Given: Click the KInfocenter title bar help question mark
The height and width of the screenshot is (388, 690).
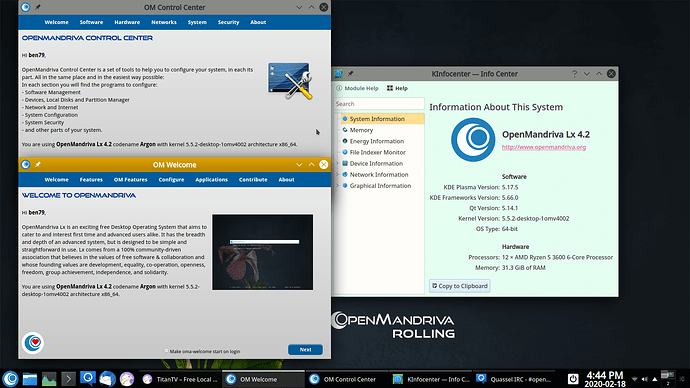Looking at the screenshot, I should tap(574, 74).
